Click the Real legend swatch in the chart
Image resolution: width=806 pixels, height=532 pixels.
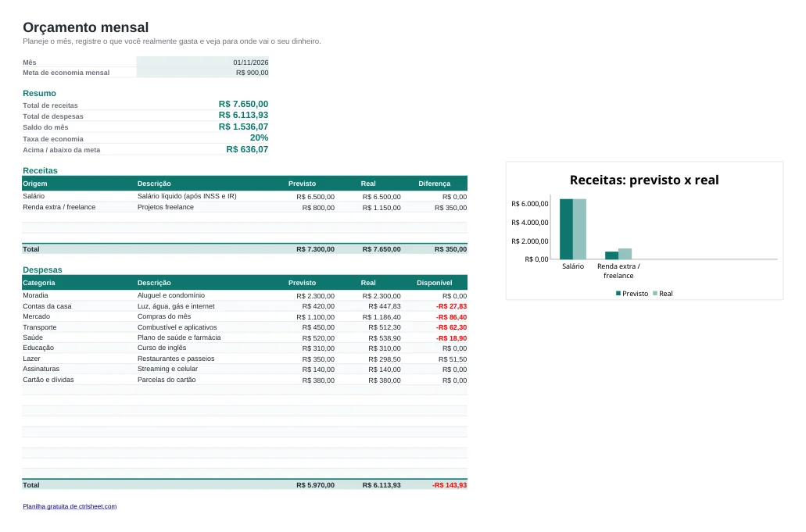coord(655,293)
